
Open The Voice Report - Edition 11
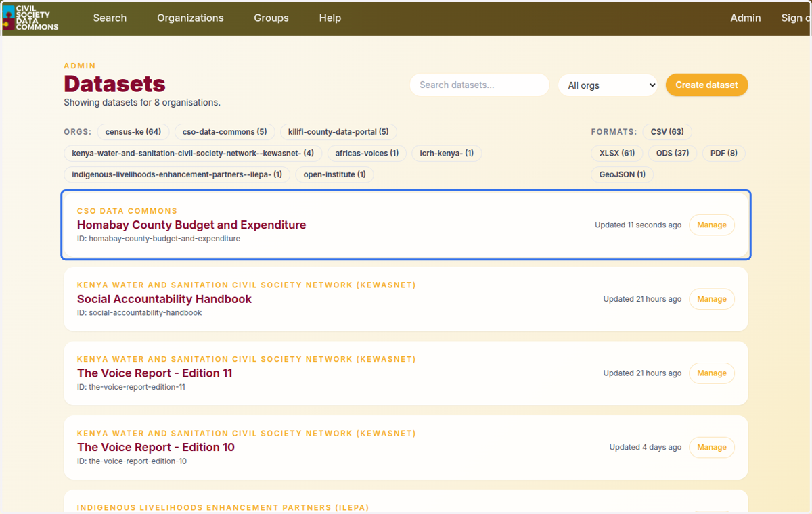(x=155, y=373)
